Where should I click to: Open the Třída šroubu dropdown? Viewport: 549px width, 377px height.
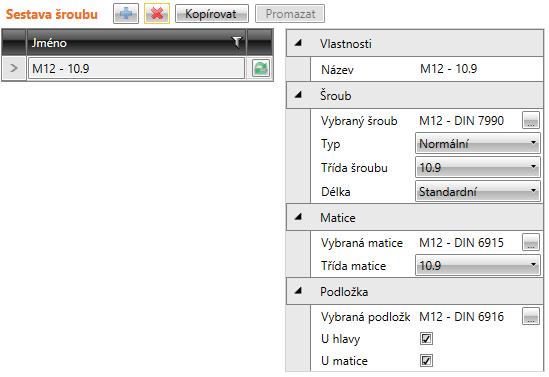click(x=478, y=167)
